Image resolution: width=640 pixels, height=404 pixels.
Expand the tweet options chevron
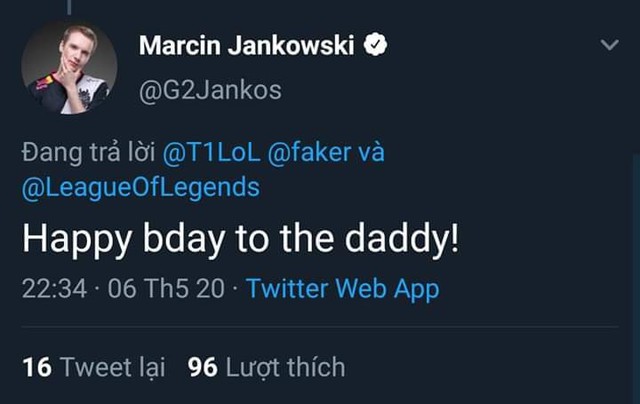point(609,46)
